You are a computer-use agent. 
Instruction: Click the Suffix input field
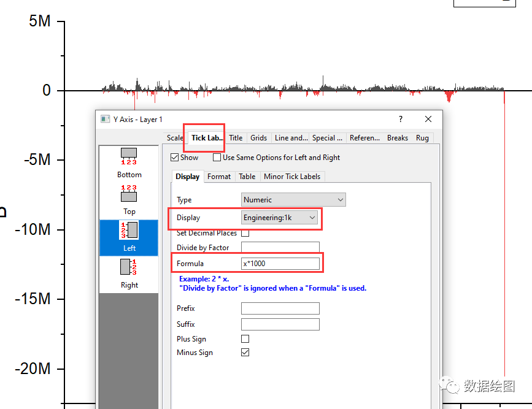point(280,324)
